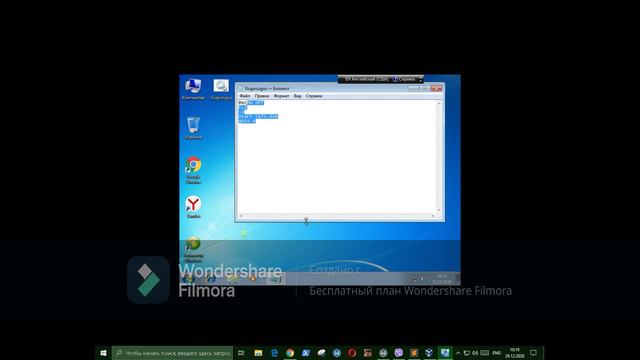Viewport: 640px width, 360px height.
Task: Open Viber from the taskbar
Action: (398, 353)
